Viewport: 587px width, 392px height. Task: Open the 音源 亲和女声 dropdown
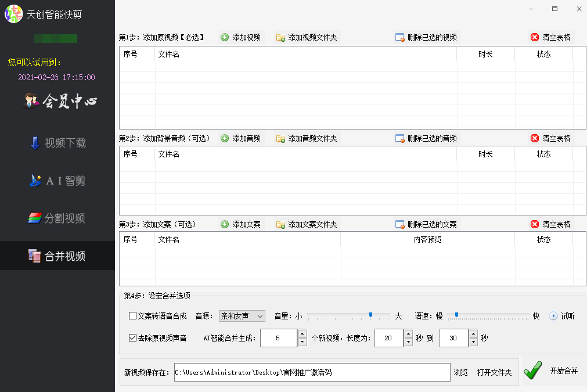242,316
